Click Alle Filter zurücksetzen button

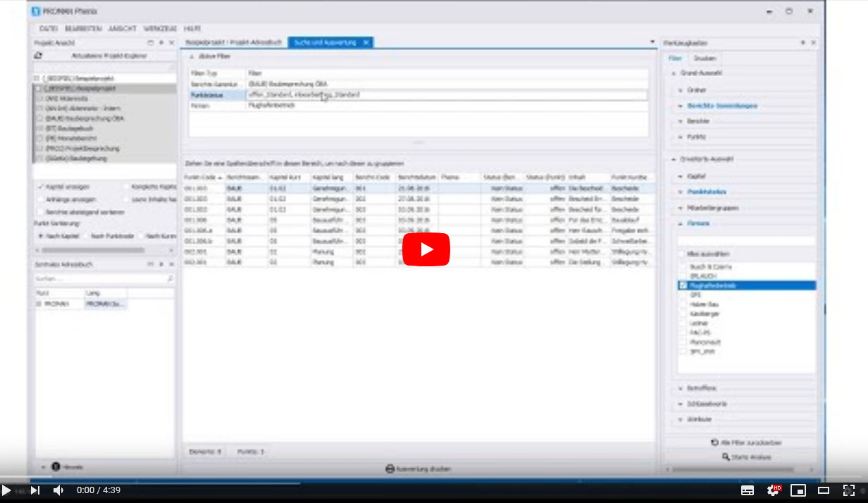click(746, 442)
